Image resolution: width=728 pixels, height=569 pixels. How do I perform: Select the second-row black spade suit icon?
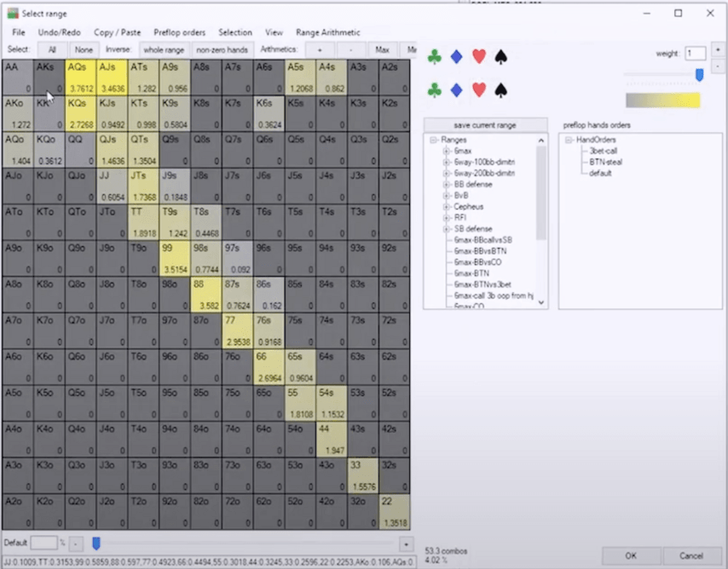(x=500, y=90)
